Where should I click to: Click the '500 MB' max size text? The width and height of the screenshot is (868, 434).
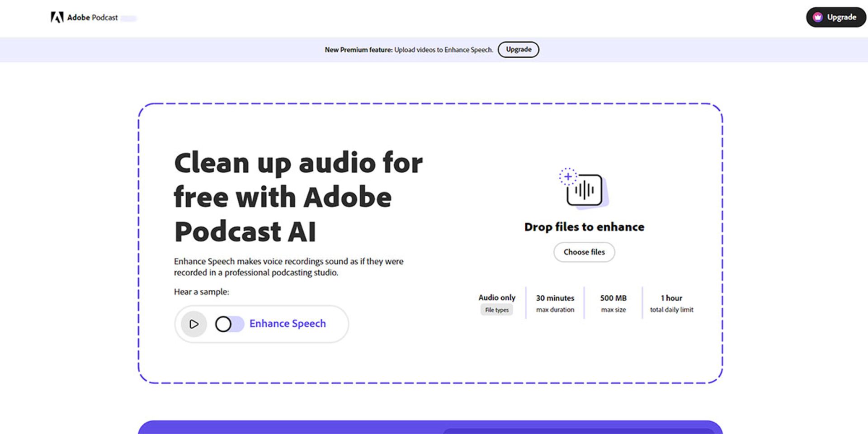pyautogui.click(x=613, y=298)
